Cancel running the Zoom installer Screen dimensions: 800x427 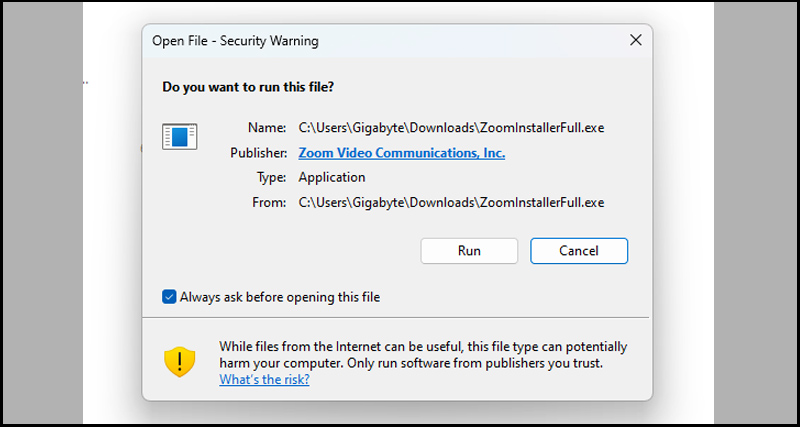[579, 251]
